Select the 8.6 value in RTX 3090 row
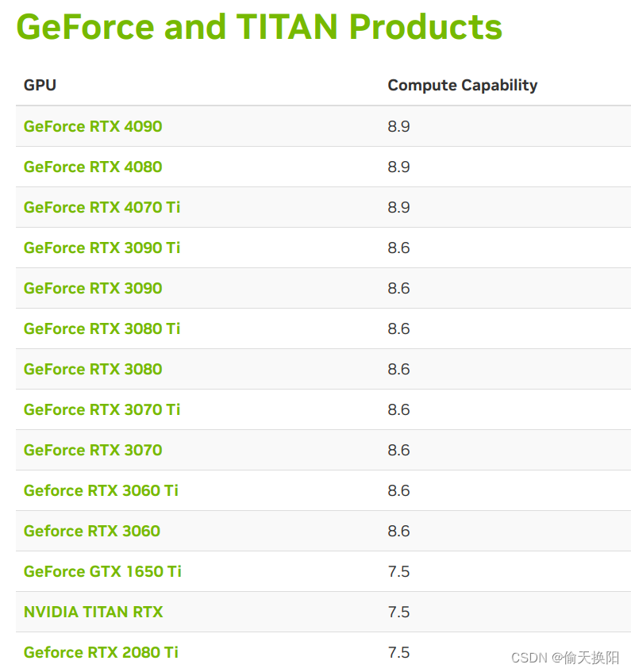 (398, 288)
